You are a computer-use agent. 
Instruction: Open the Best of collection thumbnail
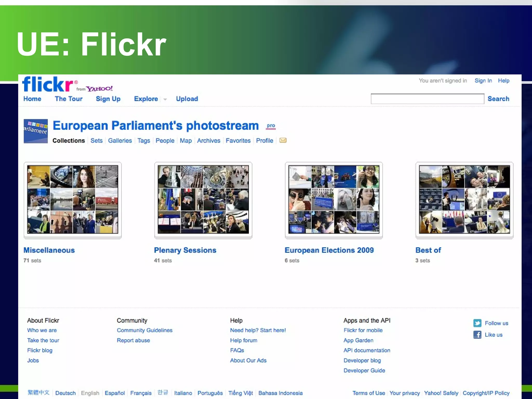coord(464,200)
